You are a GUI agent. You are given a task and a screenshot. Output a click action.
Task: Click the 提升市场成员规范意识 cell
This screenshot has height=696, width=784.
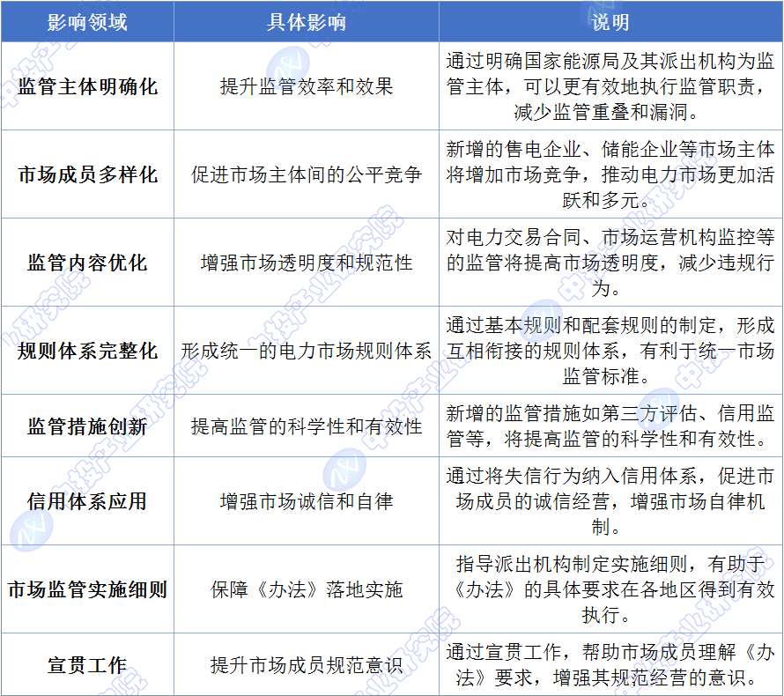click(x=307, y=665)
